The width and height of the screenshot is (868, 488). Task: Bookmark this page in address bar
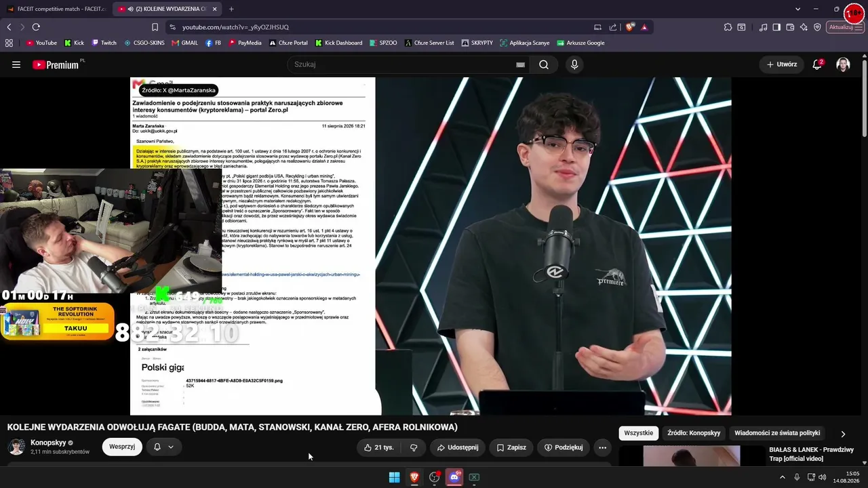155,27
